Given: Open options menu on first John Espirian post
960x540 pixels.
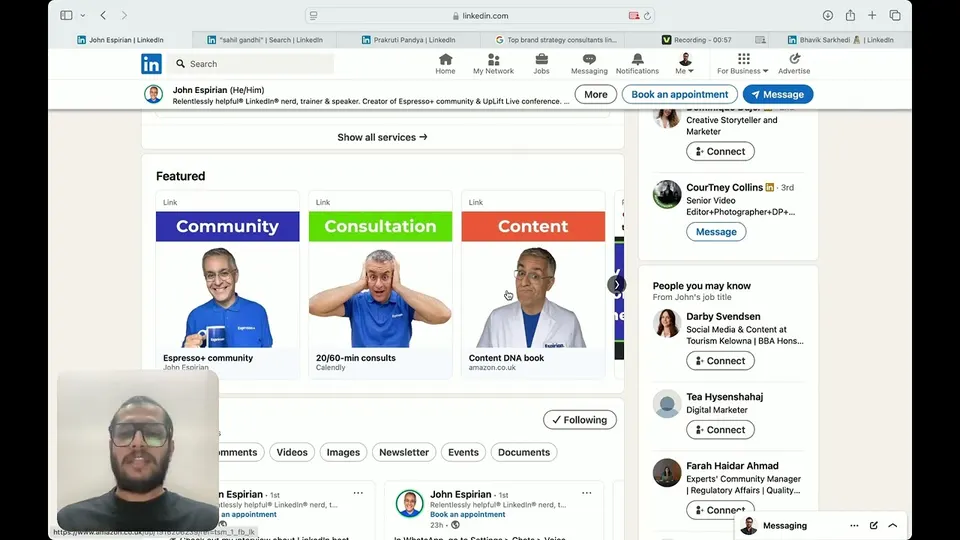Looking at the screenshot, I should pyautogui.click(x=358, y=493).
